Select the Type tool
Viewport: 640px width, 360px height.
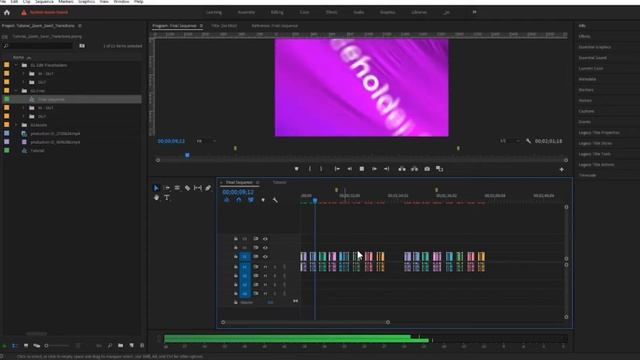coord(167,198)
